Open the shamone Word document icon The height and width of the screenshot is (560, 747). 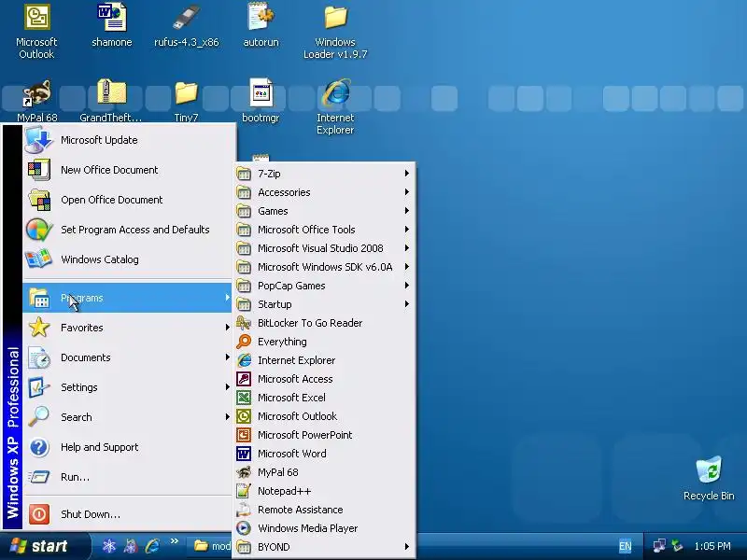pos(112,26)
